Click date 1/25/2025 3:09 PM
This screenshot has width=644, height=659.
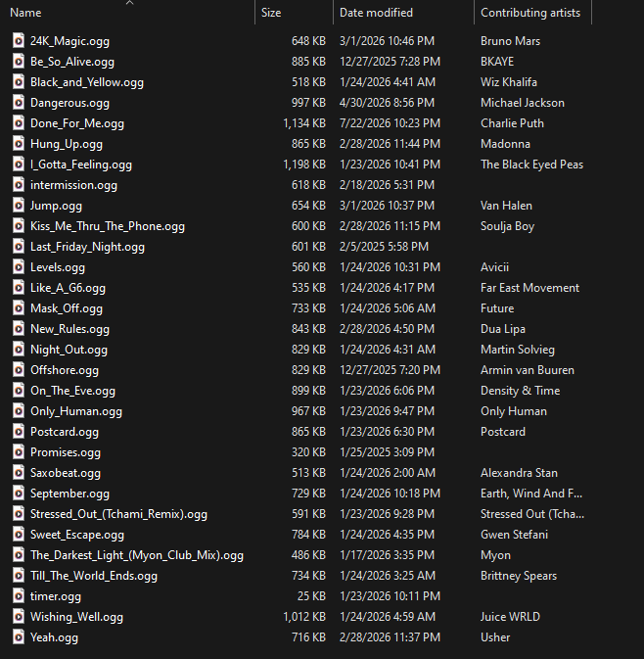tap(387, 452)
